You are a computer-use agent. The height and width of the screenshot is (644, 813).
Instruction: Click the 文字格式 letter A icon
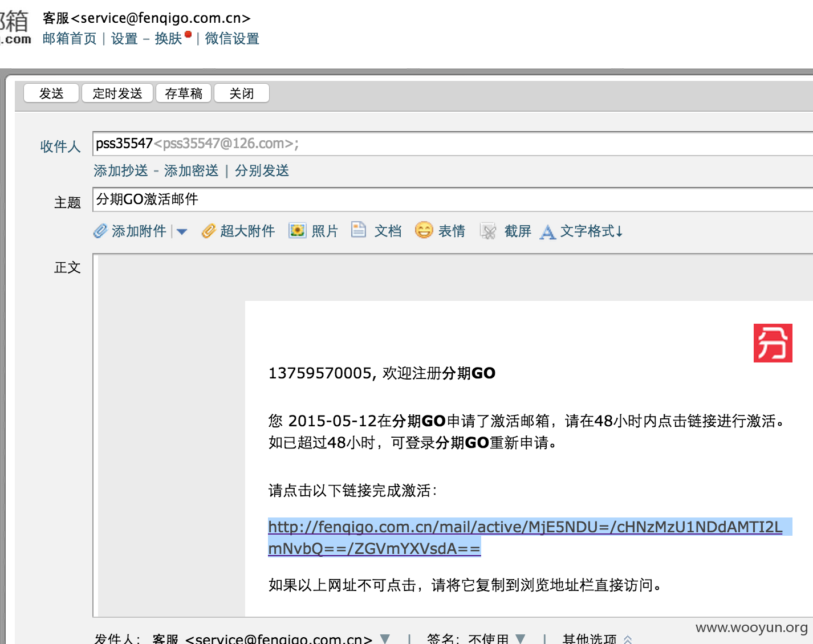[x=548, y=231]
